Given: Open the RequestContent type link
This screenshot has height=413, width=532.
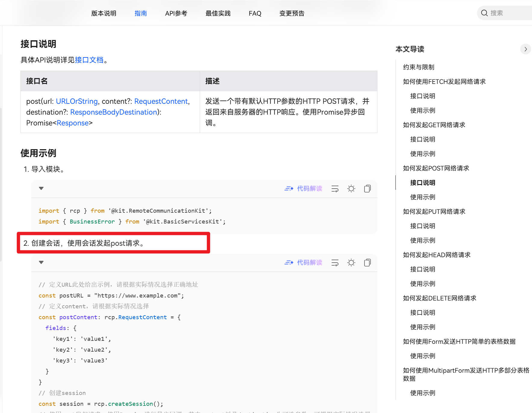Looking at the screenshot, I should click(161, 101).
